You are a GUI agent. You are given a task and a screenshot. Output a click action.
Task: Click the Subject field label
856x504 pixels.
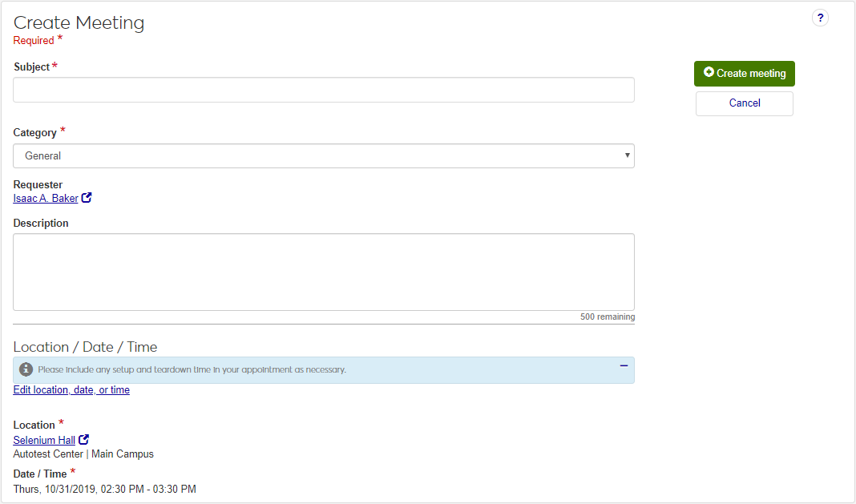31,67
